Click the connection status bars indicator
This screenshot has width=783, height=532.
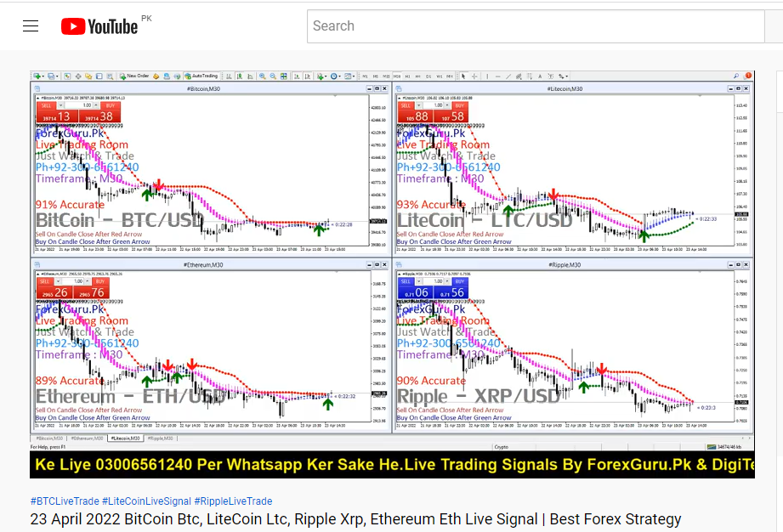click(x=711, y=447)
